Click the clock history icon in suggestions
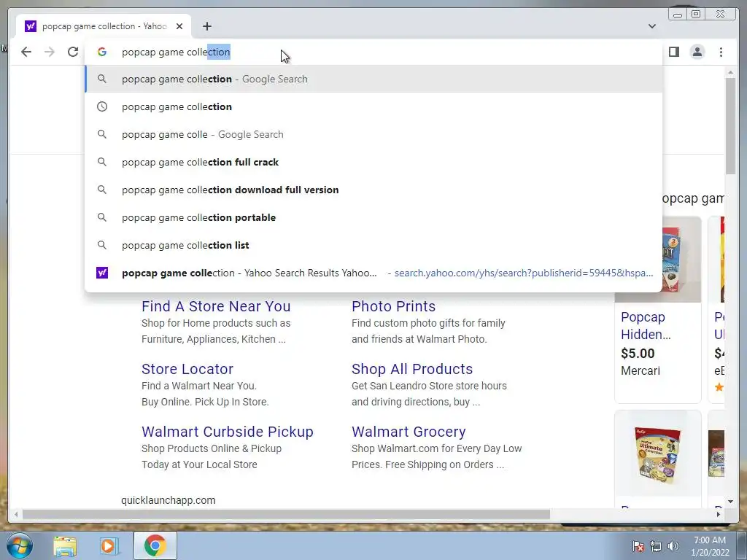 tap(102, 106)
